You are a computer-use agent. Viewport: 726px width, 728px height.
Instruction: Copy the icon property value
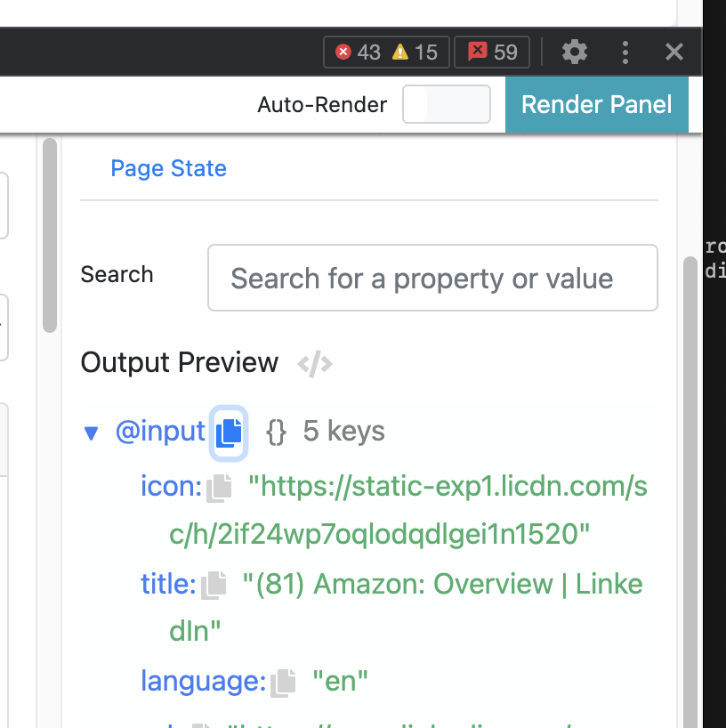[x=219, y=488]
